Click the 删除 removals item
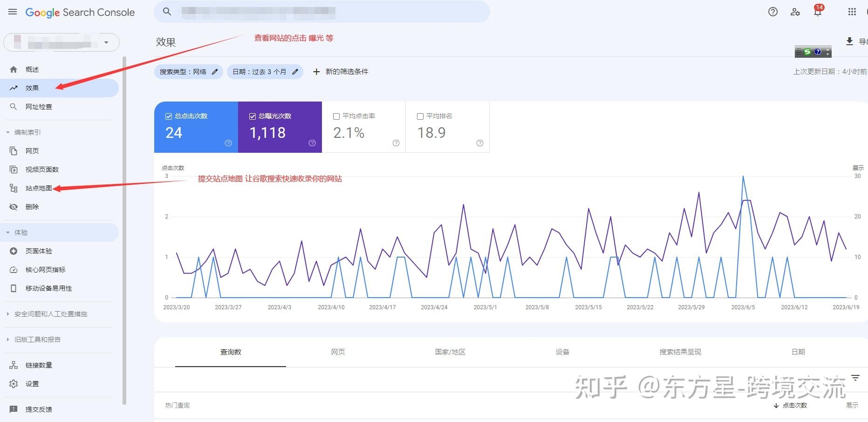This screenshot has width=868, height=422. (x=32, y=206)
